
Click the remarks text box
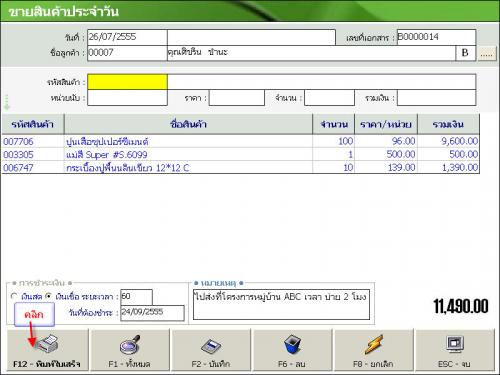(281, 304)
